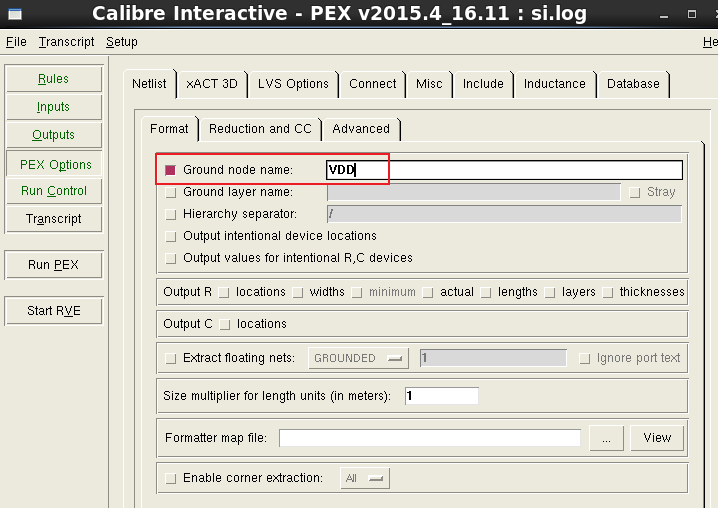
Task: Focus the Formatter map file input field
Action: 429,438
